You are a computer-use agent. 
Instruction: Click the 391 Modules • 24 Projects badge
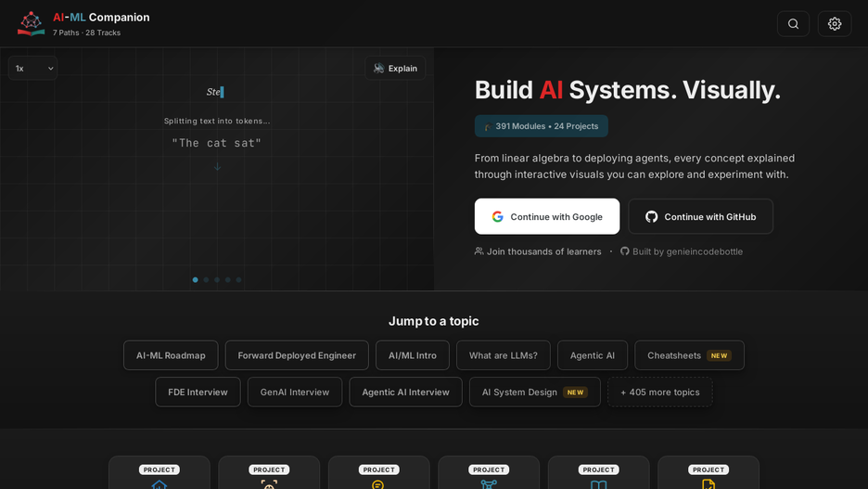[x=541, y=126]
